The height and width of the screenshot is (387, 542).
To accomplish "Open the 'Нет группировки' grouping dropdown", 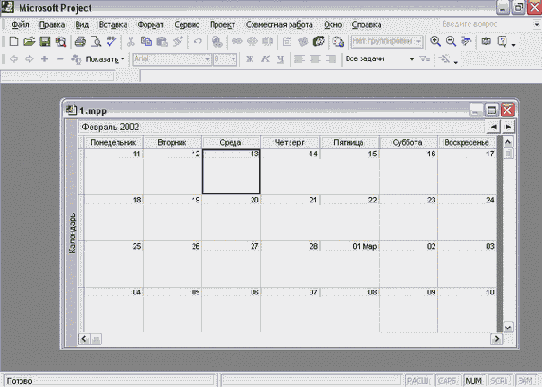I will pyautogui.click(x=419, y=42).
